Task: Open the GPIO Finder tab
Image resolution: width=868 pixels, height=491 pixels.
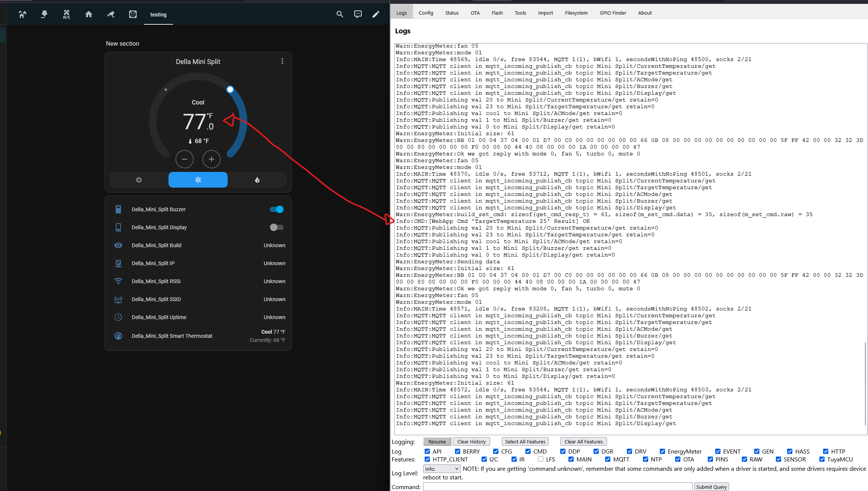Action: click(613, 13)
